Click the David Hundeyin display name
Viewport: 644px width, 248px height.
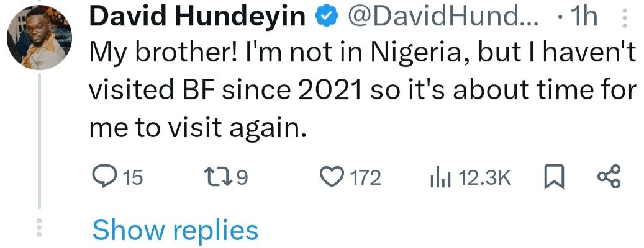pyautogui.click(x=199, y=18)
